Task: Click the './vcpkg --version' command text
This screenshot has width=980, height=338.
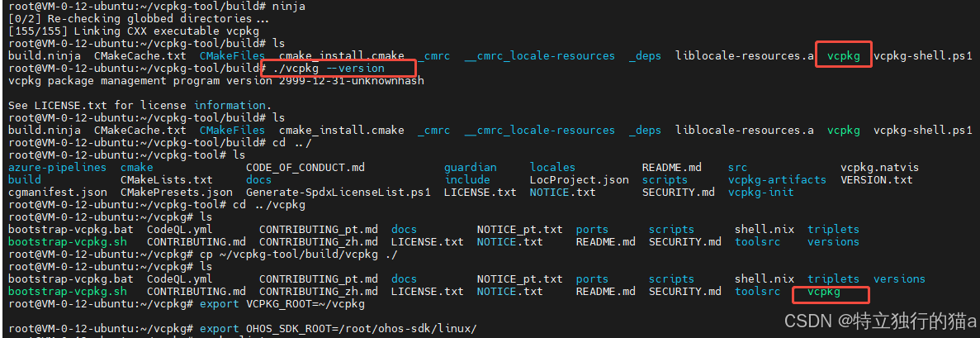Action: coord(329,69)
